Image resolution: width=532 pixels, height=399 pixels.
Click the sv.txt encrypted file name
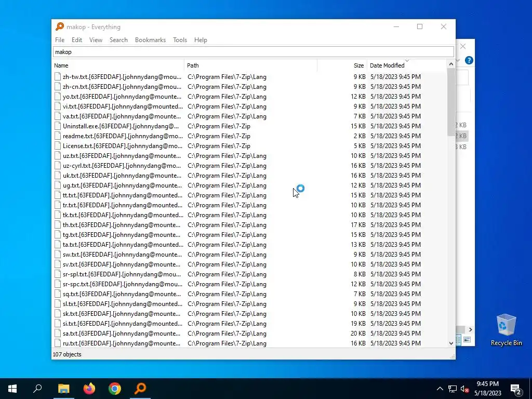(x=122, y=264)
